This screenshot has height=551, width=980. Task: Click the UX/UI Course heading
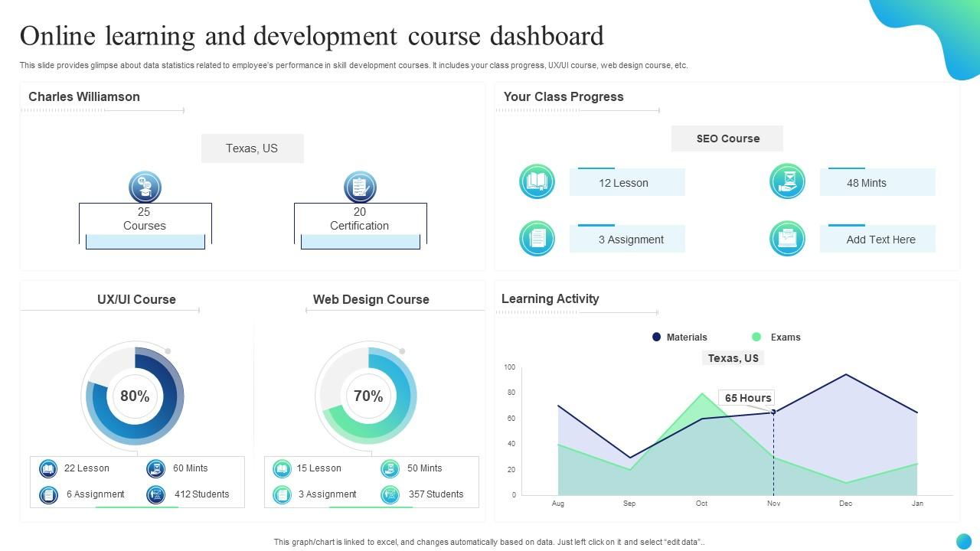coord(136,299)
